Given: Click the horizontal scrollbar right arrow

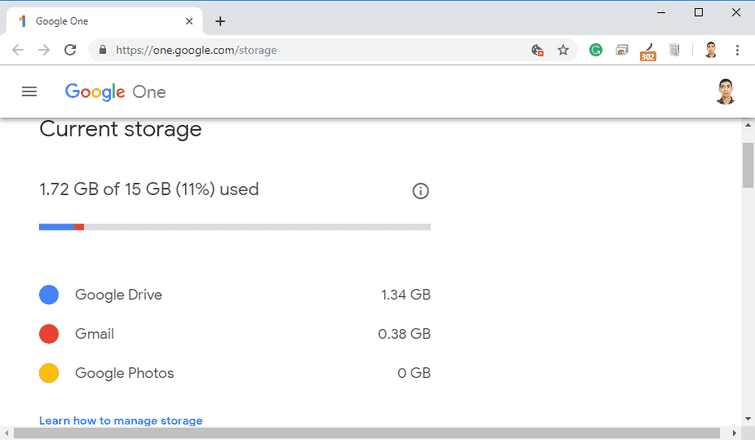Looking at the screenshot, I should [734, 433].
